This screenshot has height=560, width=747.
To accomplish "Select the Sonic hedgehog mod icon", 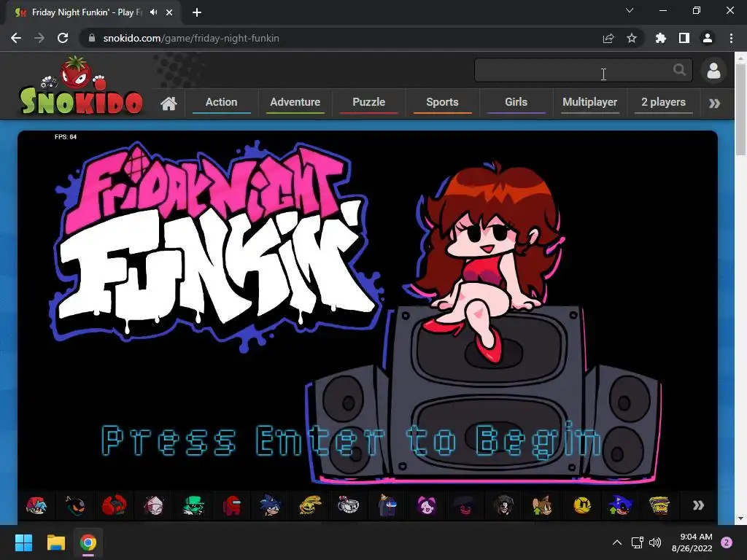I will coord(271,505).
